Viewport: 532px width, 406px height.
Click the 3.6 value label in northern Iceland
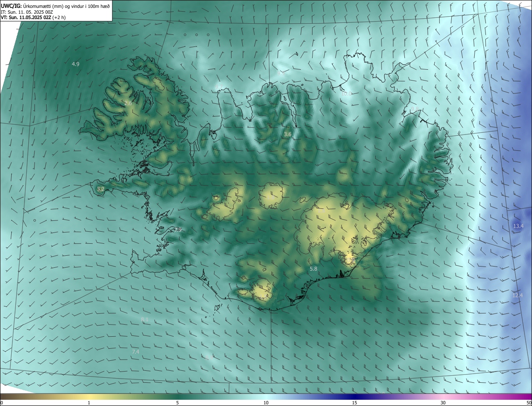click(x=288, y=135)
